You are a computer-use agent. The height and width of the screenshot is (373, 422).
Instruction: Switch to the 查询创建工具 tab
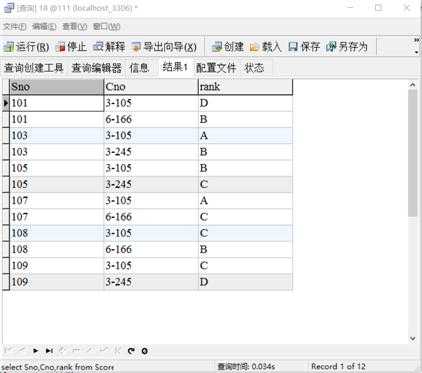click(34, 68)
